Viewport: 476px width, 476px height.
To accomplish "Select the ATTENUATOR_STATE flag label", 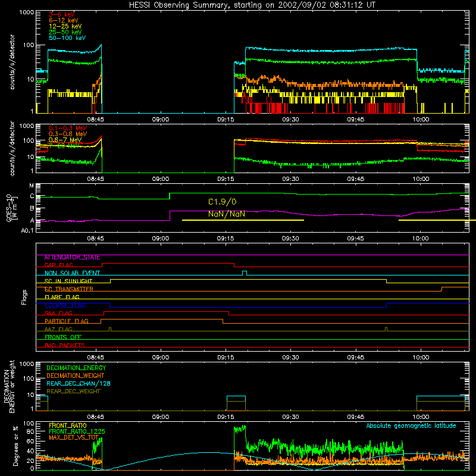I will [72, 258].
